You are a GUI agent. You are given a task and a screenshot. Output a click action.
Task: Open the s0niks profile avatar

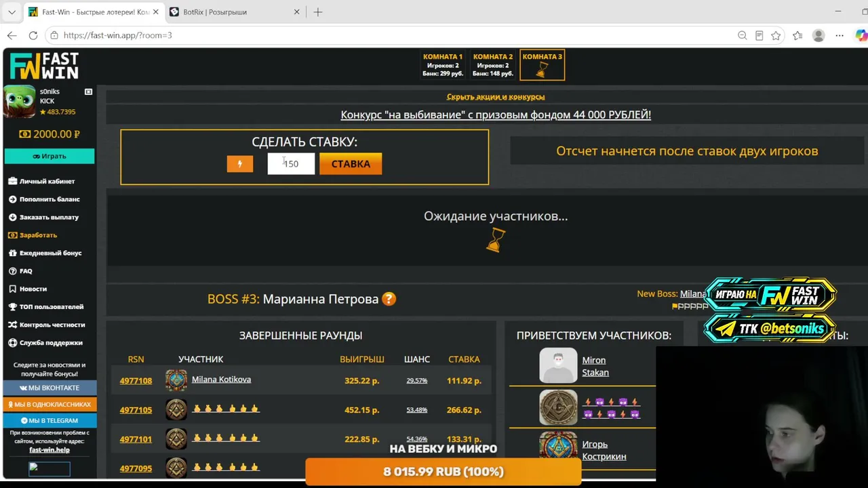pos(20,102)
